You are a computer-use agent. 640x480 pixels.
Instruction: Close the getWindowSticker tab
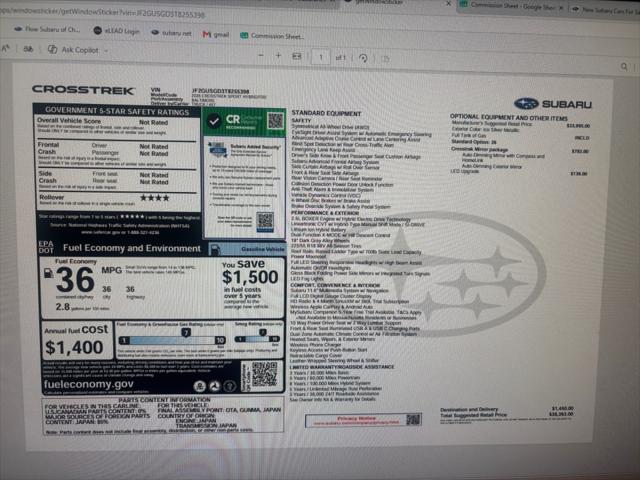click(x=449, y=3)
